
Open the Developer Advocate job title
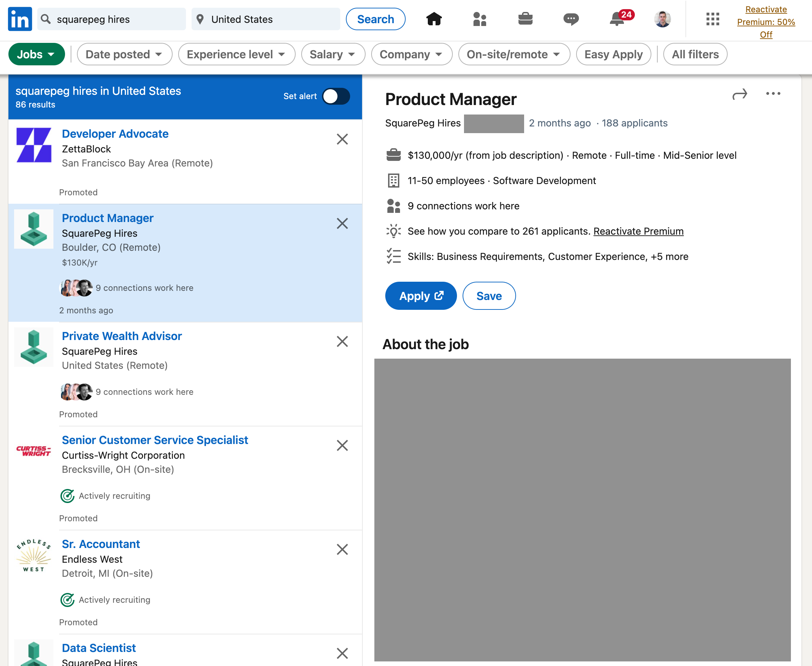click(115, 133)
